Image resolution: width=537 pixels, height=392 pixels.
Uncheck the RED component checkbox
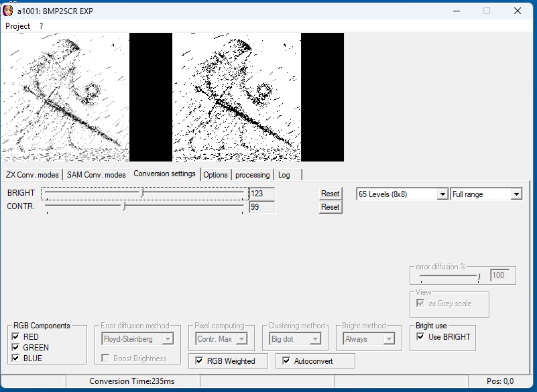tap(16, 337)
